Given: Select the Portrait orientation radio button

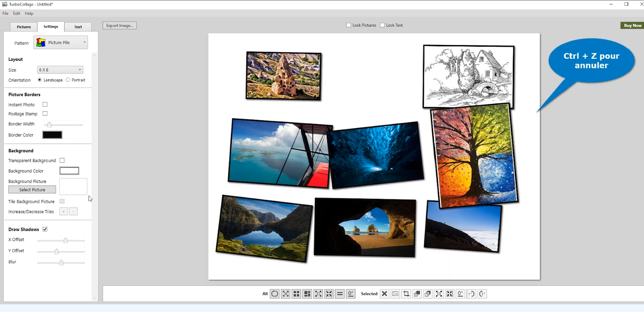Looking at the screenshot, I should pyautogui.click(x=68, y=80).
